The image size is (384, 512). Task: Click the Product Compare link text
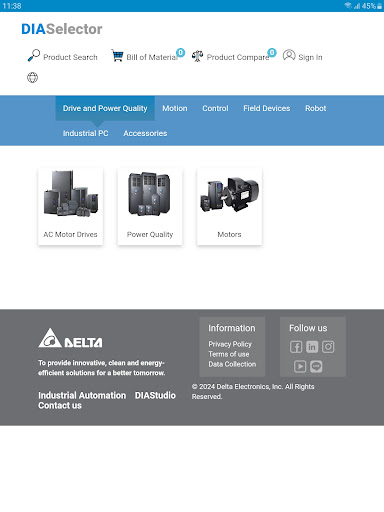(238, 57)
